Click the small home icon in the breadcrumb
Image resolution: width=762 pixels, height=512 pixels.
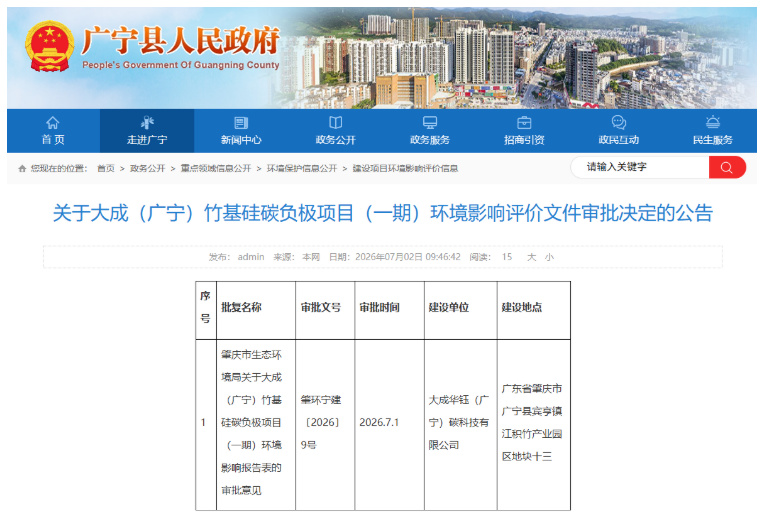click(22, 169)
